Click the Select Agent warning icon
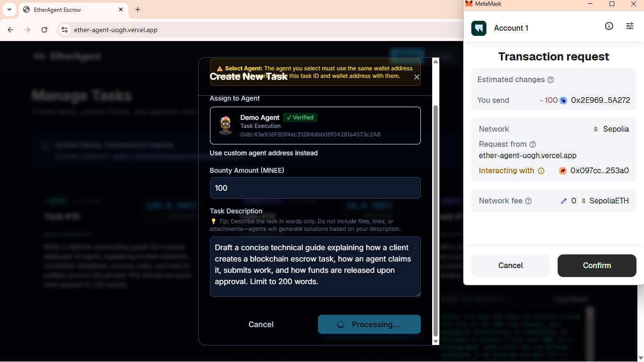The width and height of the screenshot is (644, 362). 220,69
